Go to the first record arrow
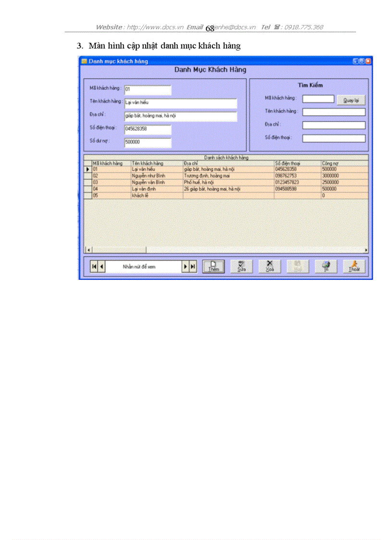The width and height of the screenshot is (392, 540). pyautogui.click(x=94, y=266)
